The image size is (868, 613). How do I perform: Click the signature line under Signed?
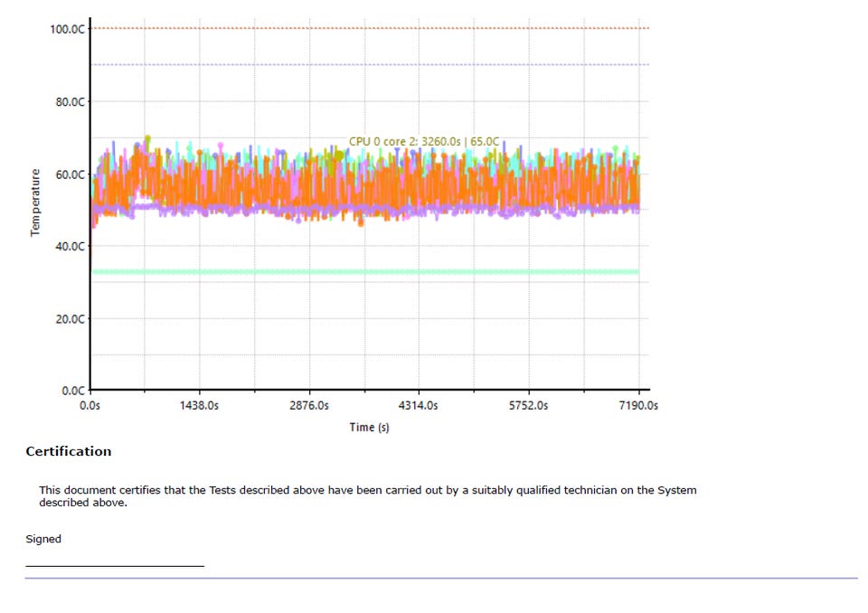click(x=115, y=565)
